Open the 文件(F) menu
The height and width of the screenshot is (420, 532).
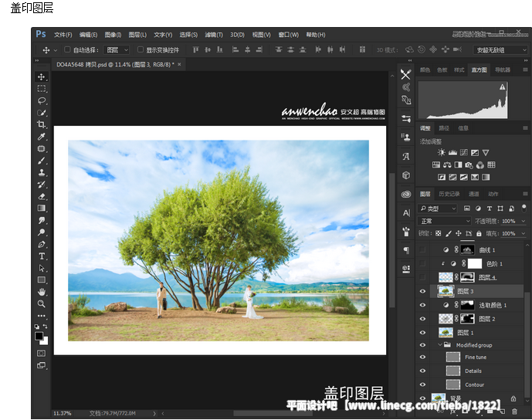(63, 35)
